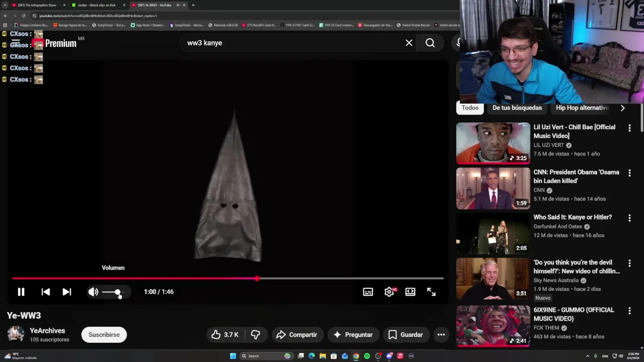644x362 pixels.
Task: Save video with Guardar button
Action: coord(405,334)
